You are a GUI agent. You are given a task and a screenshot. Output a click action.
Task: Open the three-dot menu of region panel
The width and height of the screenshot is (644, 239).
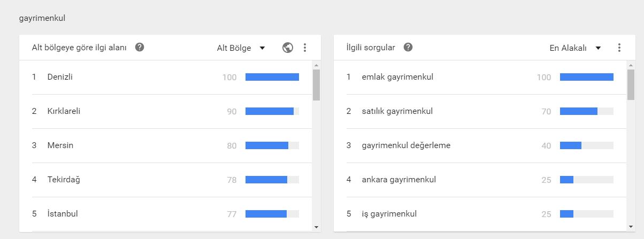[x=305, y=48]
